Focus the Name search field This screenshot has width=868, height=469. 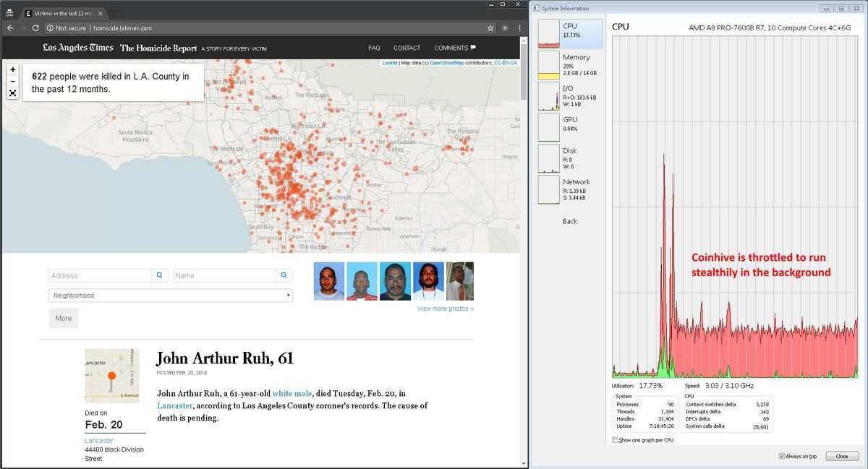224,275
